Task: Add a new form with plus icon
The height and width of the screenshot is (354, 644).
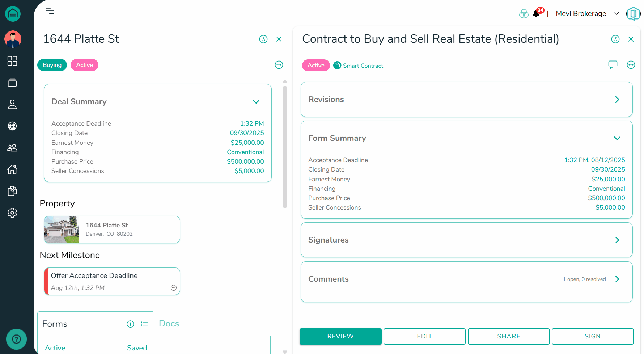Action: pyautogui.click(x=130, y=324)
